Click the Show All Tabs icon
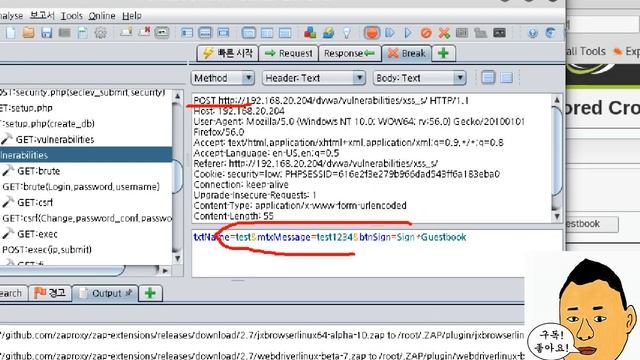This screenshot has width=640, height=360. tap(126, 32)
